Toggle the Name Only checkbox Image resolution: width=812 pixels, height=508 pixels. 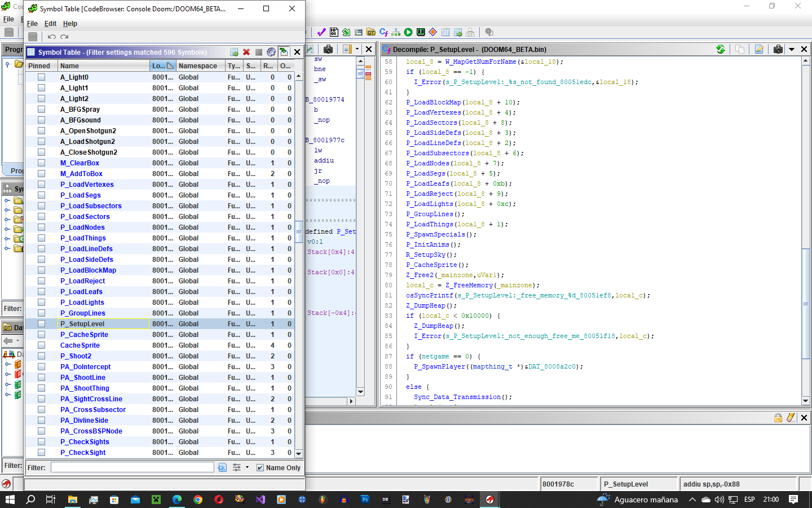pyautogui.click(x=260, y=467)
